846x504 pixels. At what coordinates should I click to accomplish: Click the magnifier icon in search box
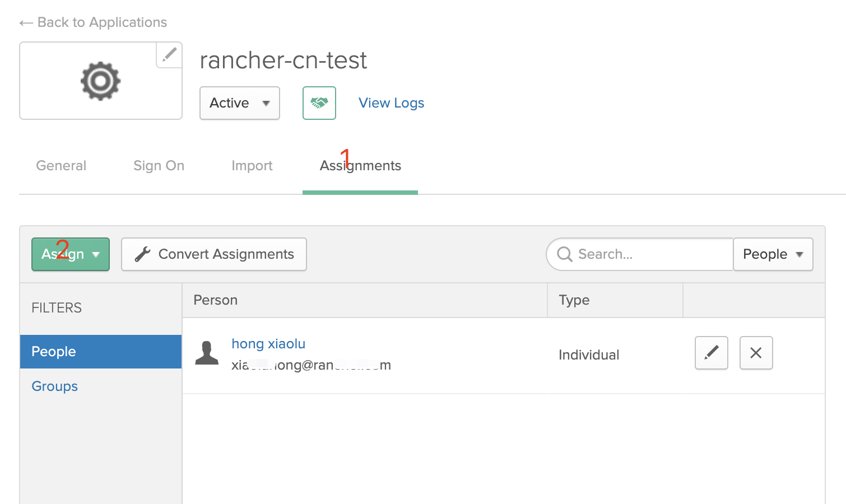564,254
